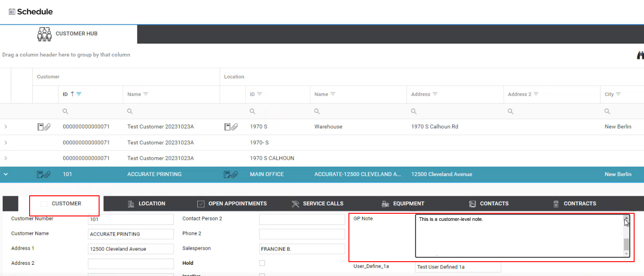Viewport: 644px width, 276px height.
Task: Open location note icon for Warehouse row
Action: (x=231, y=127)
